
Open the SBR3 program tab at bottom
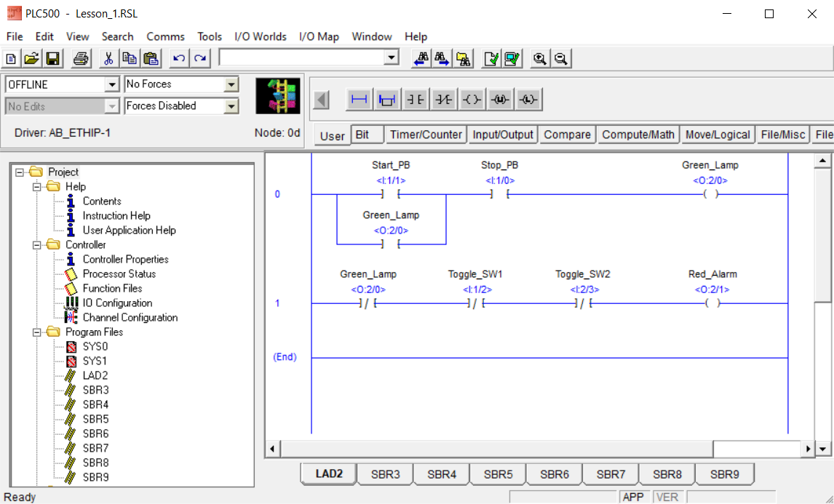(385, 474)
